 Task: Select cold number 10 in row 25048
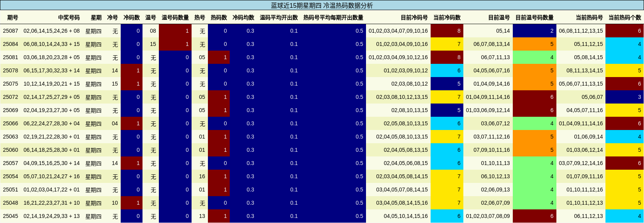click(115, 203)
